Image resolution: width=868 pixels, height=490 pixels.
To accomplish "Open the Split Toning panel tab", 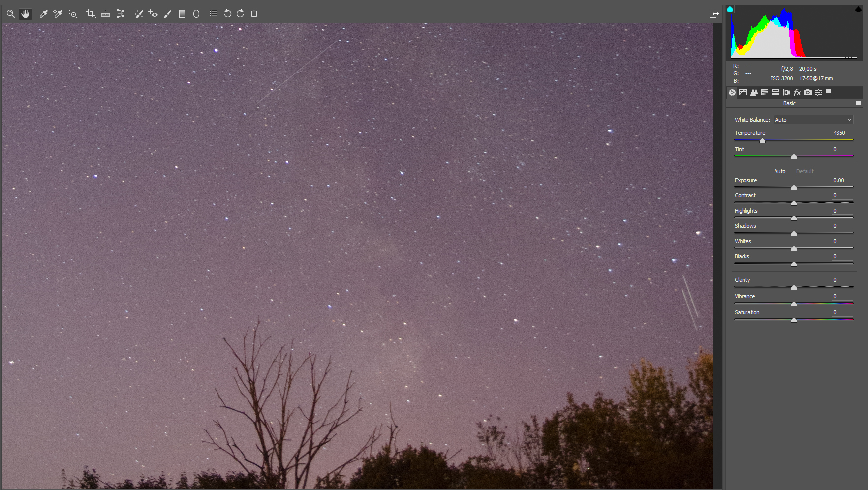I will 775,92.
